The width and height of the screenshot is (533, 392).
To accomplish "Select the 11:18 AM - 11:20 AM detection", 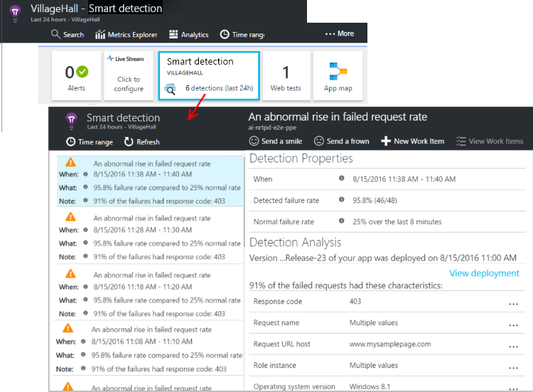I will click(150, 293).
